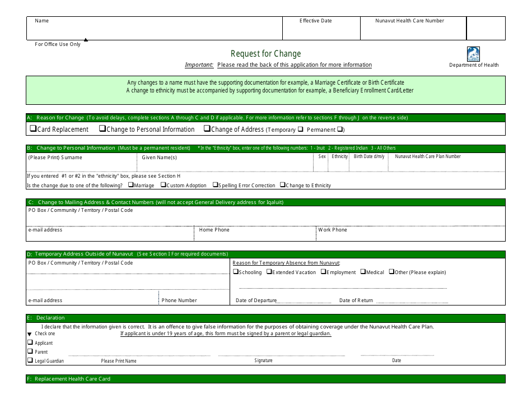Select Legal Guardian in the declaration
Viewport: 532px width, 412px height.
coord(30,359)
